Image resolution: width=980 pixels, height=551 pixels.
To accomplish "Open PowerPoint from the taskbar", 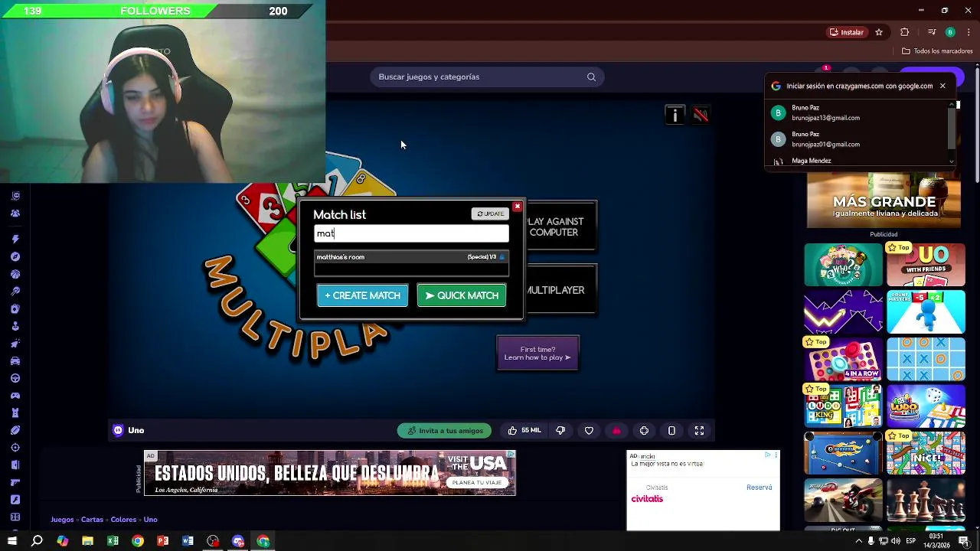I will click(x=162, y=541).
